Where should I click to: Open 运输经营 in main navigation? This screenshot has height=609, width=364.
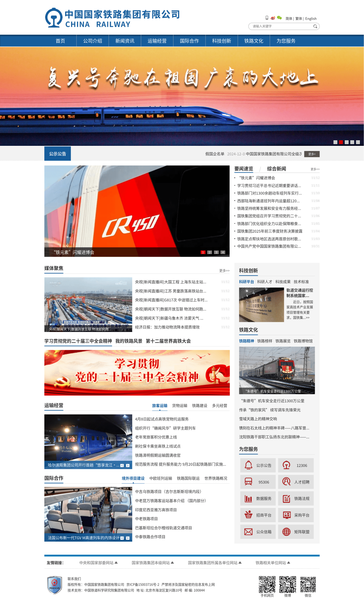point(157,41)
